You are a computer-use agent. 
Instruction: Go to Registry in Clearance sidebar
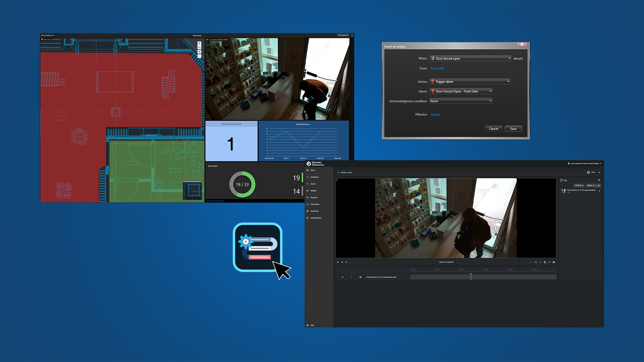(x=314, y=191)
